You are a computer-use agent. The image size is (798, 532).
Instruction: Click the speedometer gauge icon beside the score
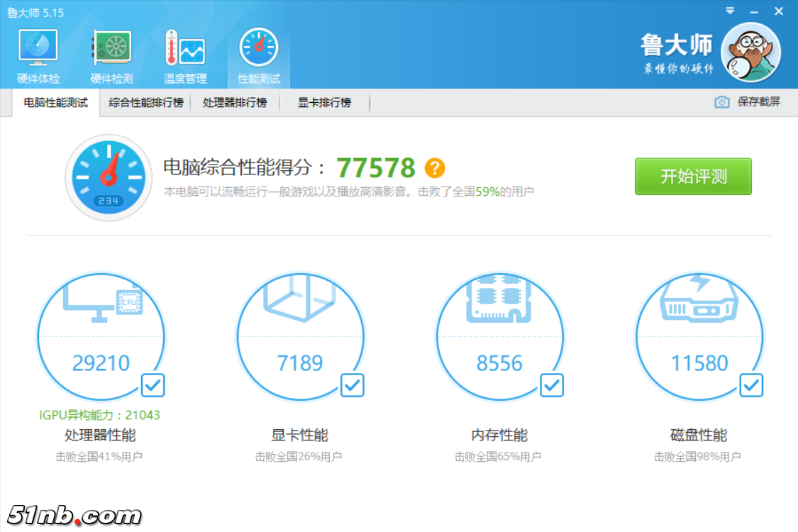108,177
